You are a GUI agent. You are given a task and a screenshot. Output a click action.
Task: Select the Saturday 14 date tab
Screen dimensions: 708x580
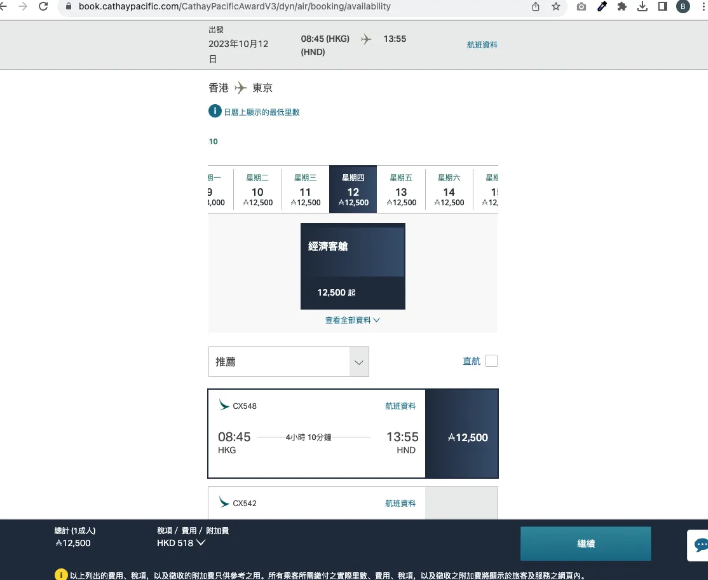(449, 190)
